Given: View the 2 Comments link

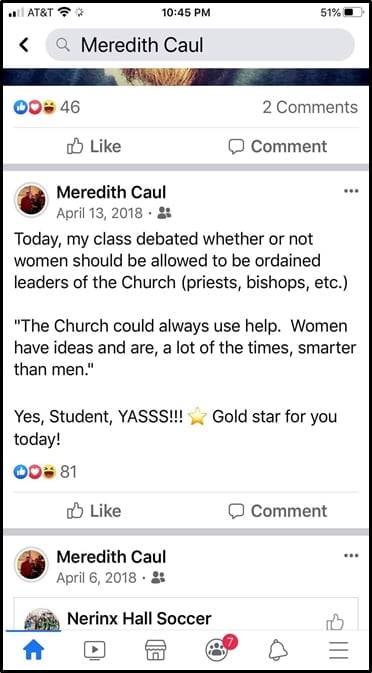Looking at the screenshot, I should (310, 107).
